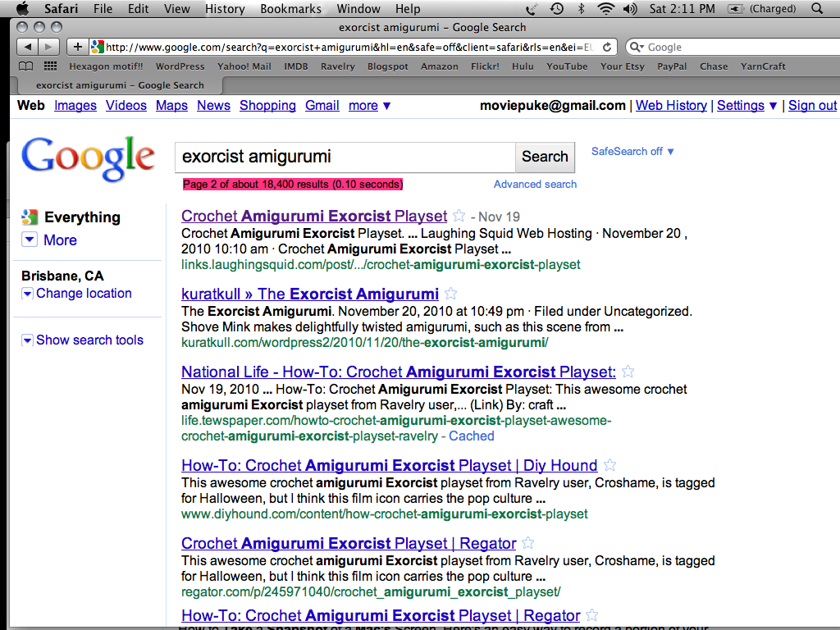Reload the page using the address bar icon

607,47
